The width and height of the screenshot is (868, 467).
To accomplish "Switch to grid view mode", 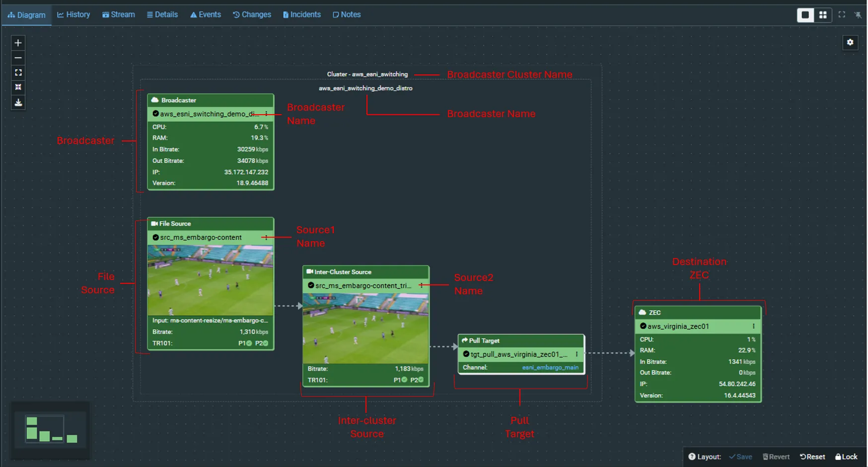I will point(823,15).
